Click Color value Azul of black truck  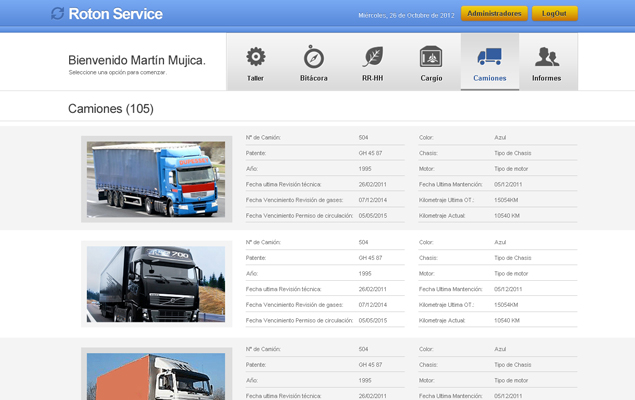point(500,242)
